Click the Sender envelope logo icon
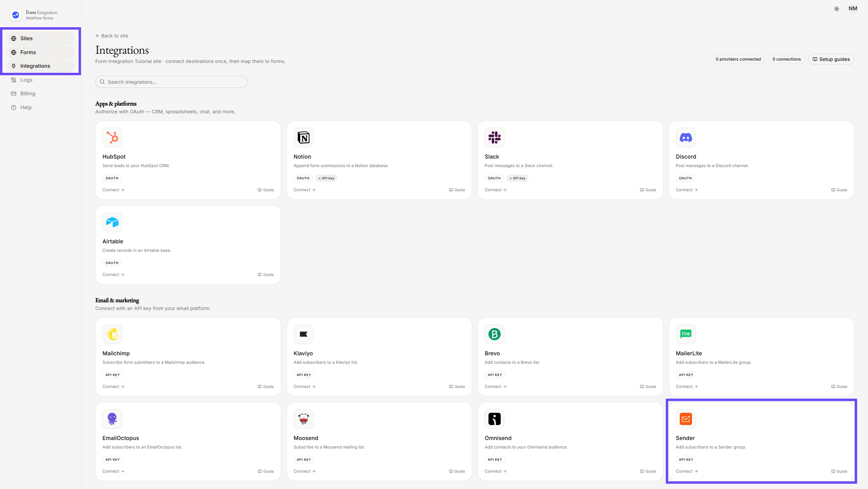This screenshot has width=868, height=489. 686,419
